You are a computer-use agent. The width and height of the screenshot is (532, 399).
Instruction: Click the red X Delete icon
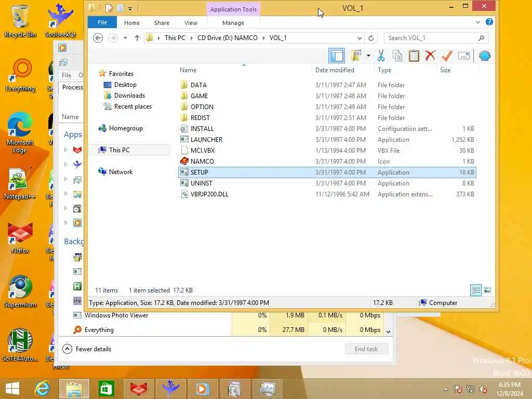point(430,56)
